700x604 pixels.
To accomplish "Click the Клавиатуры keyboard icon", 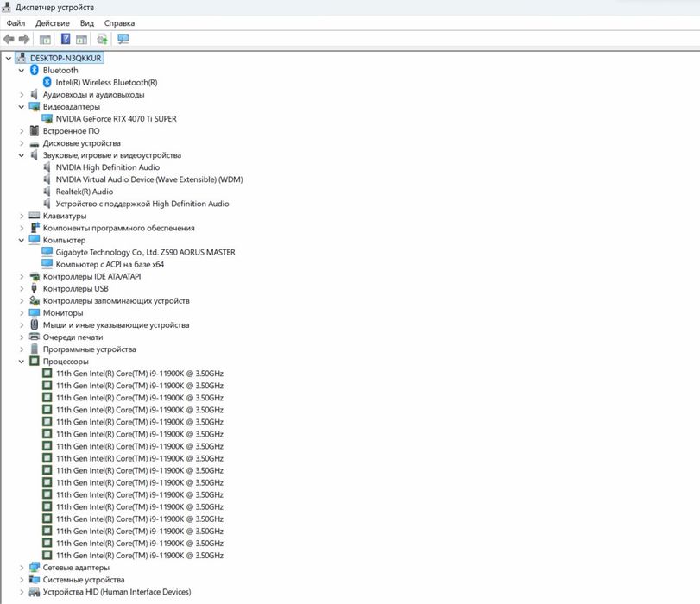I will tap(35, 216).
